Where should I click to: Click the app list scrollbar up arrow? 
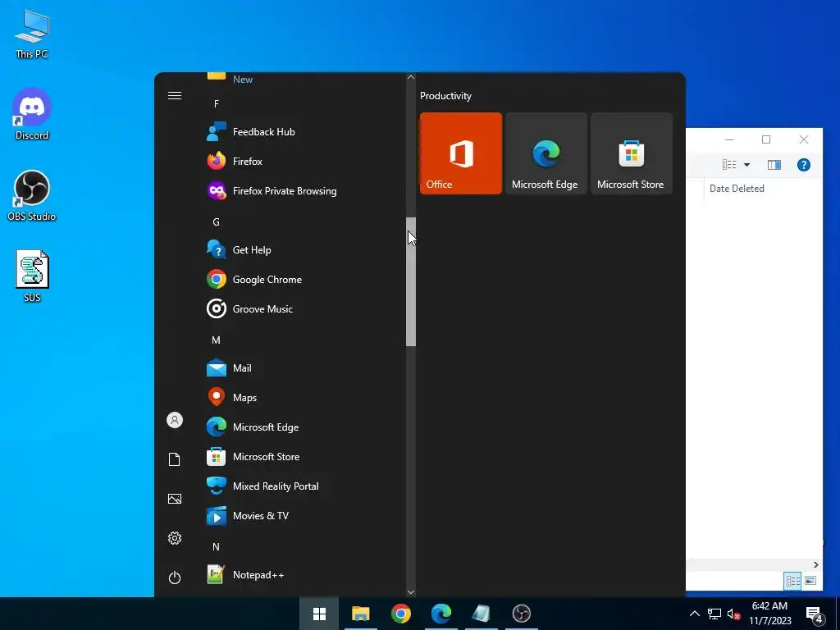click(x=411, y=77)
